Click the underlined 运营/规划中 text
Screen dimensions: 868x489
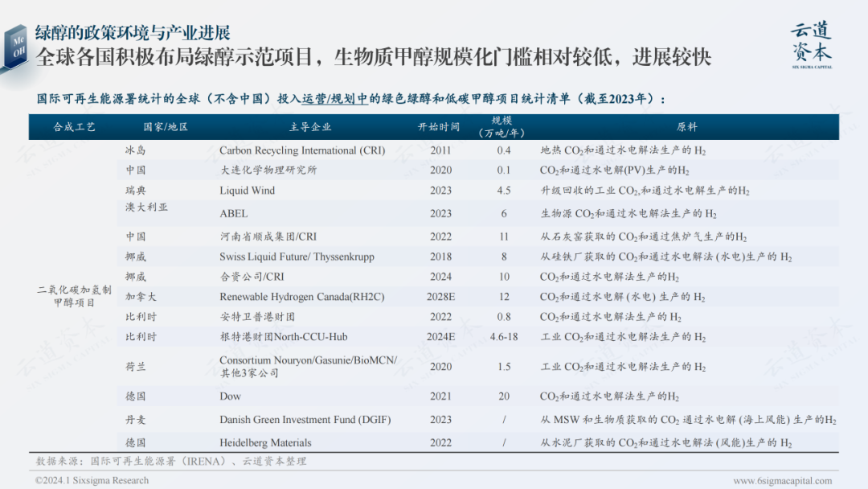(334, 99)
